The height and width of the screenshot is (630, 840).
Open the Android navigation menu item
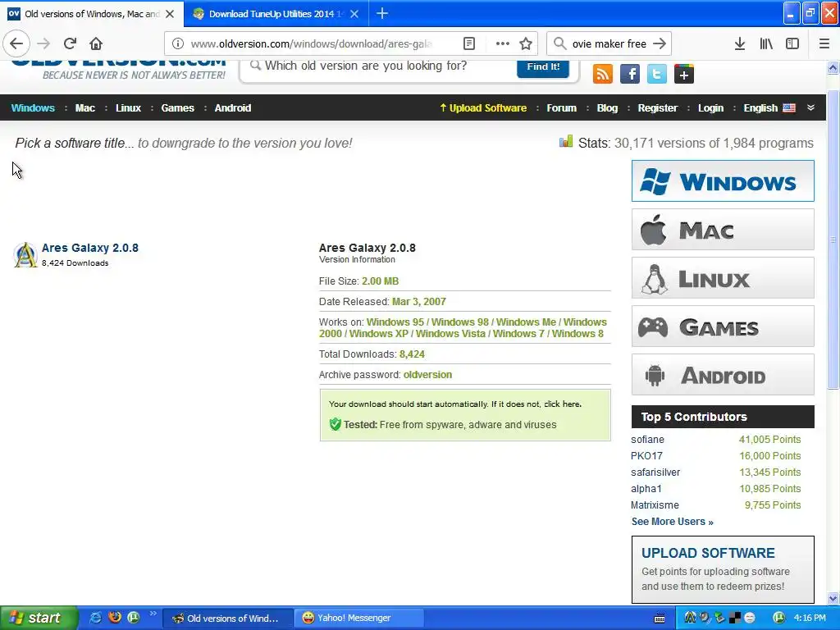click(x=232, y=107)
